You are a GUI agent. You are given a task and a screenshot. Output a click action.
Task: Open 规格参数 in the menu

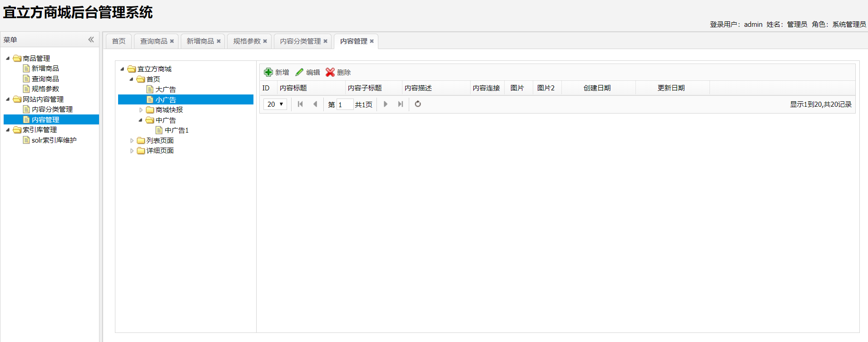[x=45, y=89]
